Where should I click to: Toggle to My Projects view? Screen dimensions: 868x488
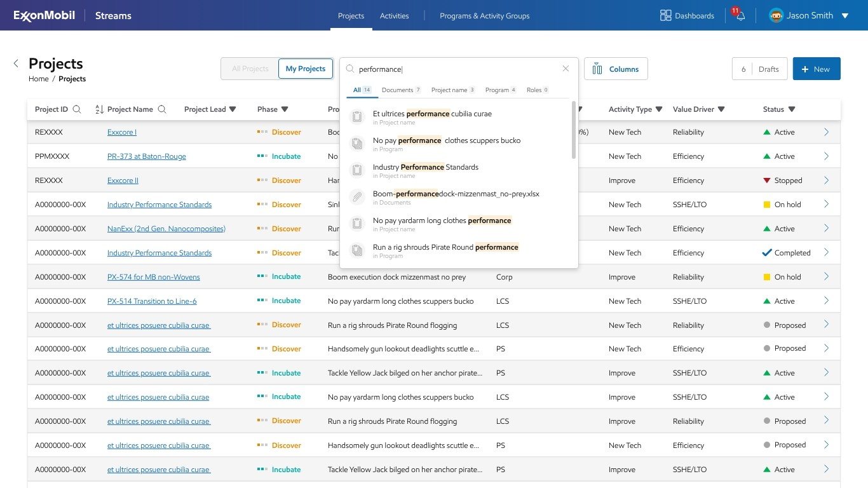pyautogui.click(x=306, y=69)
